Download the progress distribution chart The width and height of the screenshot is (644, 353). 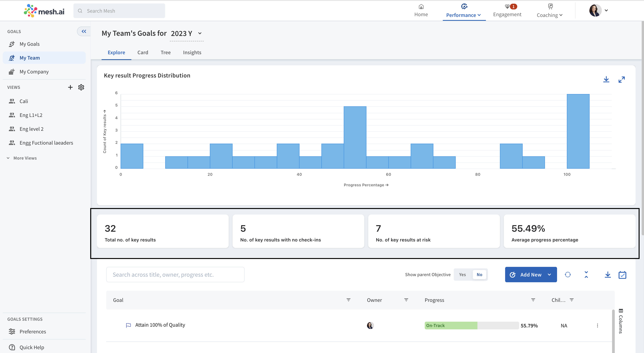tap(606, 79)
